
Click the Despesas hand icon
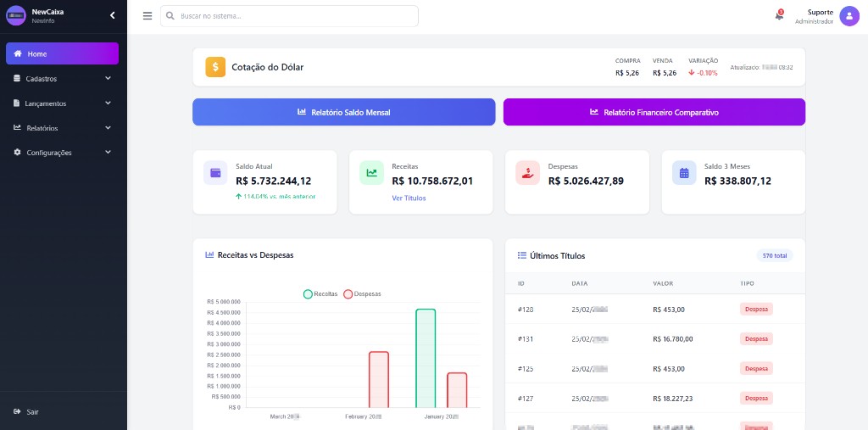click(x=527, y=173)
